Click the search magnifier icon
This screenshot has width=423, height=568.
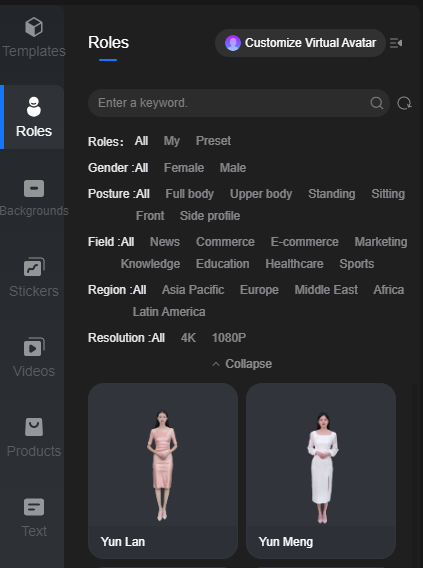pyautogui.click(x=377, y=103)
